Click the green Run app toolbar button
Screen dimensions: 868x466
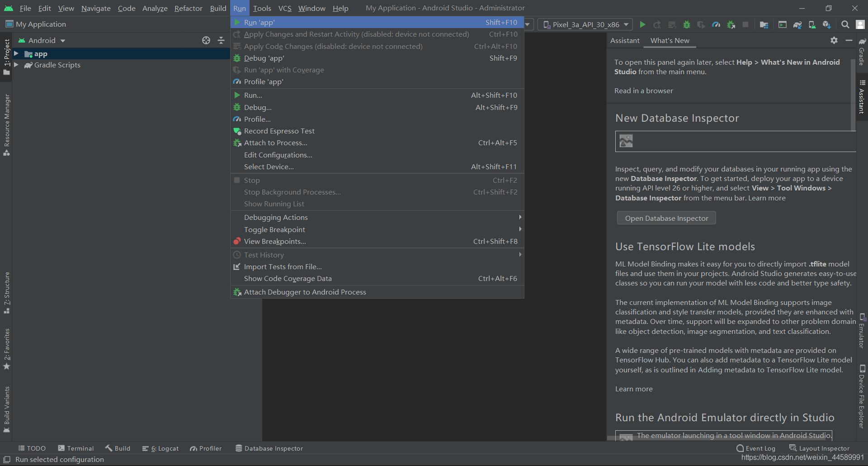(642, 24)
